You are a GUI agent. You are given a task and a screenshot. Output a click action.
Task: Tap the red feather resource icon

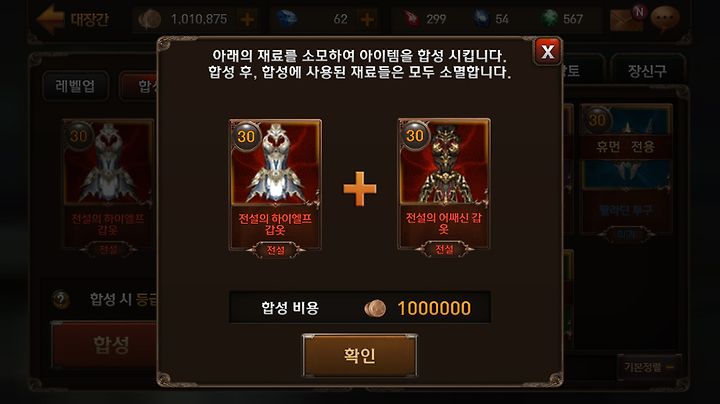(x=411, y=19)
